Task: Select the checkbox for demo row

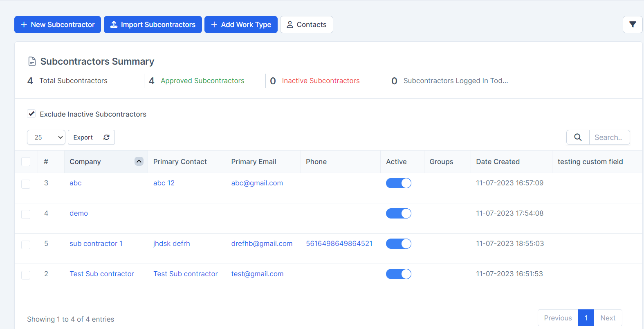Action: [26, 214]
